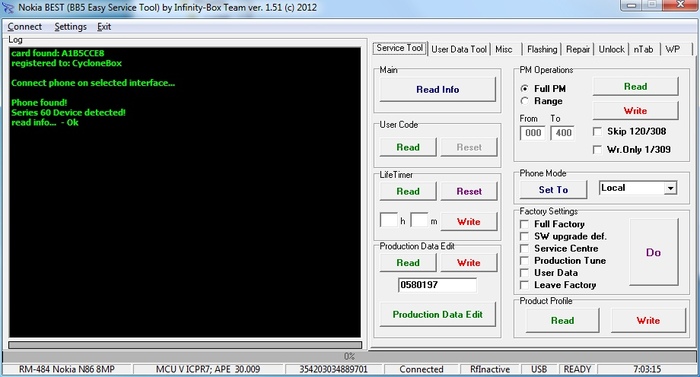Viewport: 700px width, 377px height.
Task: Click the From field showing 000
Action: pos(533,133)
